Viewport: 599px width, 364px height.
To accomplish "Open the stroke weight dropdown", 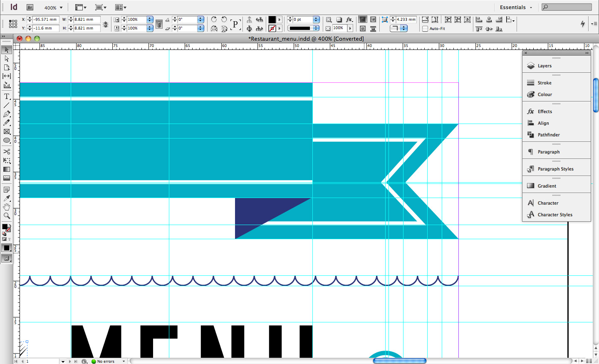I will [x=316, y=20].
